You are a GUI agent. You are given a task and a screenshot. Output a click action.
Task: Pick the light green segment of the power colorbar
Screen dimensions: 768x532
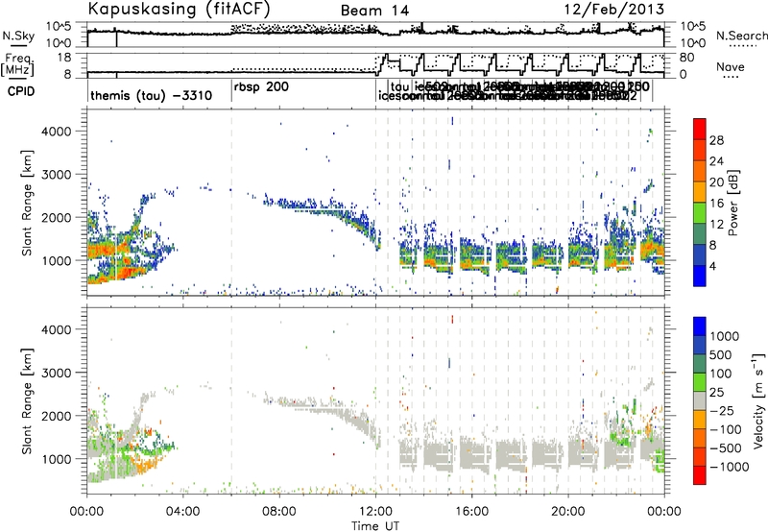tap(700, 212)
